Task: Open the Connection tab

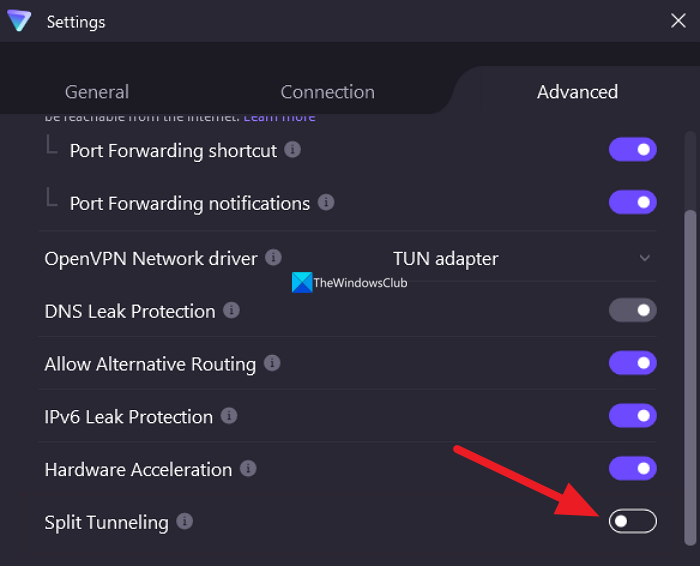Action: 327,92
